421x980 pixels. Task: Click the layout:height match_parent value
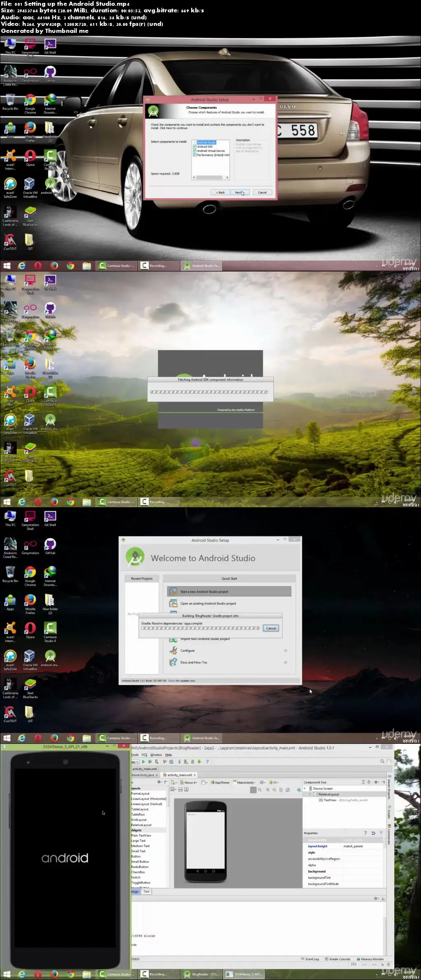point(353,846)
